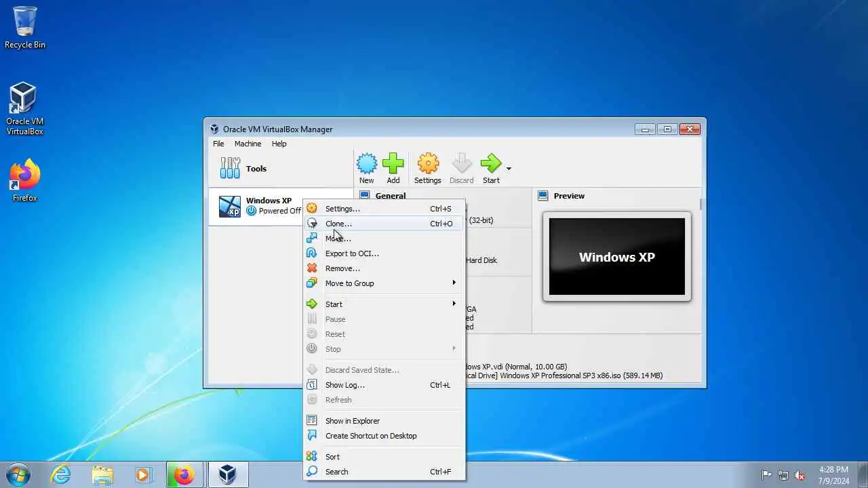Click the green Start arrow toolbar icon
Image resolution: width=868 pixels, height=488 pixels.
491,168
